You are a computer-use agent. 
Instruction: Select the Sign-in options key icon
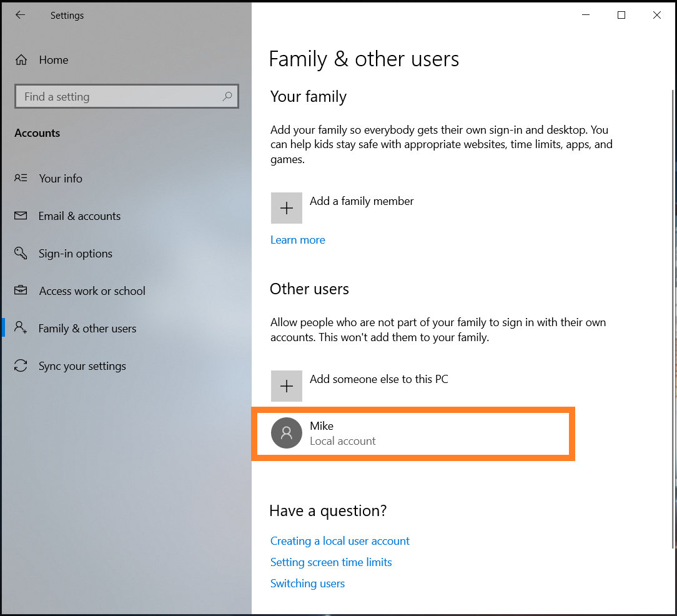coord(21,253)
